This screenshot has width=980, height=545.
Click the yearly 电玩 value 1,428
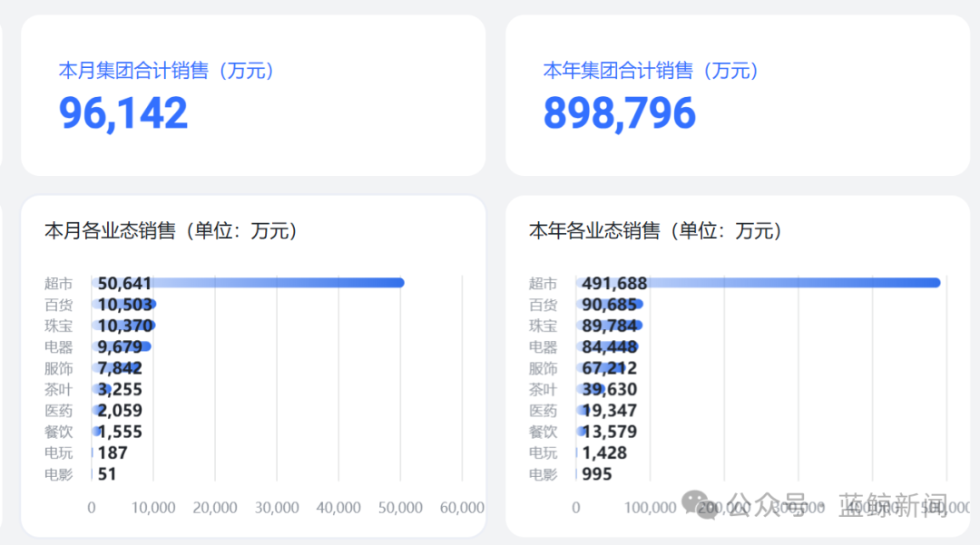pos(604,453)
